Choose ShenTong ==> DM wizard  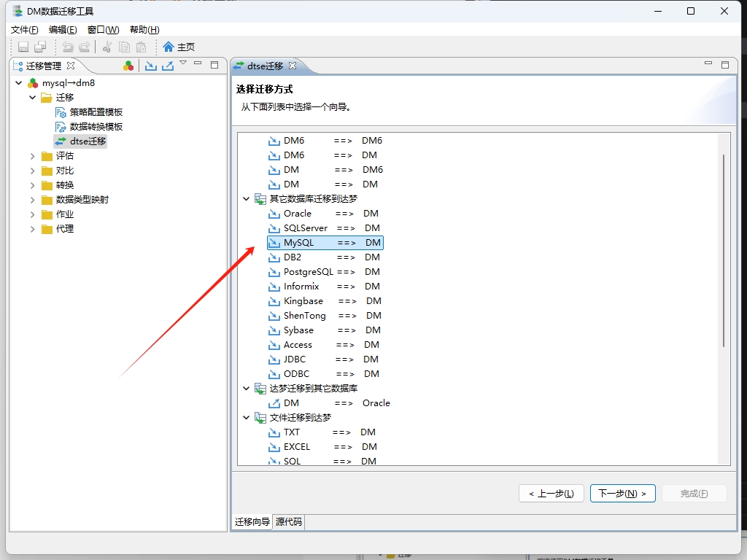pos(325,316)
